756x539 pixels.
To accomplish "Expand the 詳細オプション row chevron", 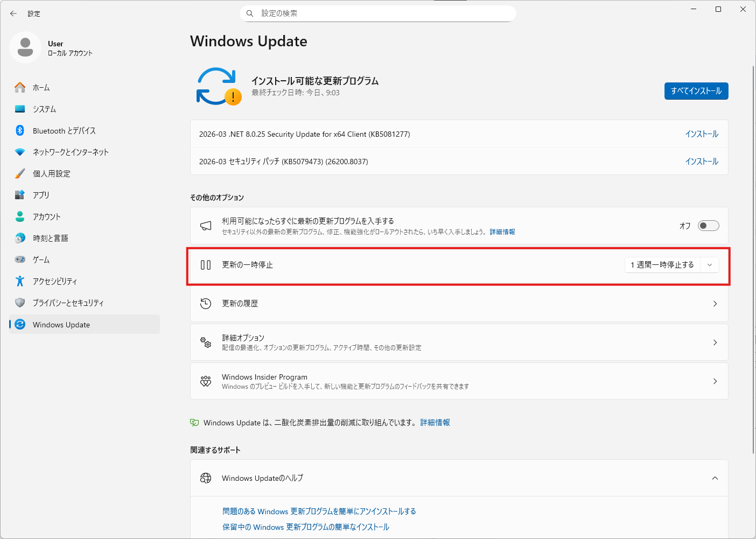I will [x=715, y=342].
